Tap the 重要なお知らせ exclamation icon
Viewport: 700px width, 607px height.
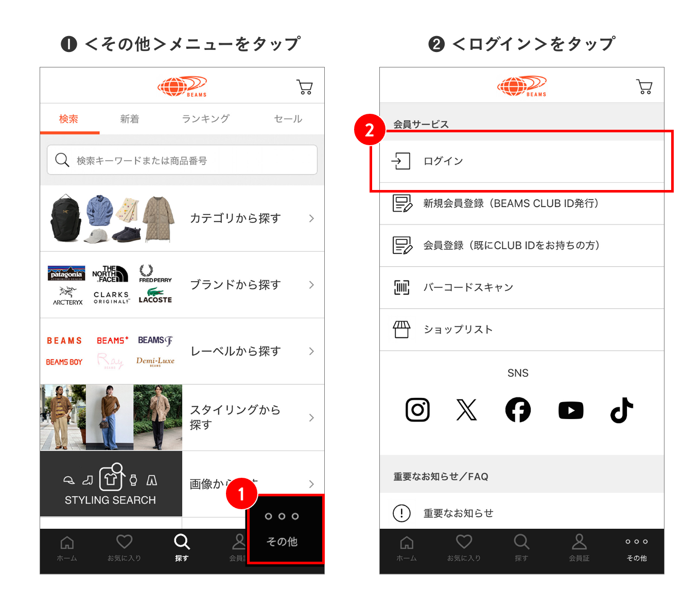point(401,513)
